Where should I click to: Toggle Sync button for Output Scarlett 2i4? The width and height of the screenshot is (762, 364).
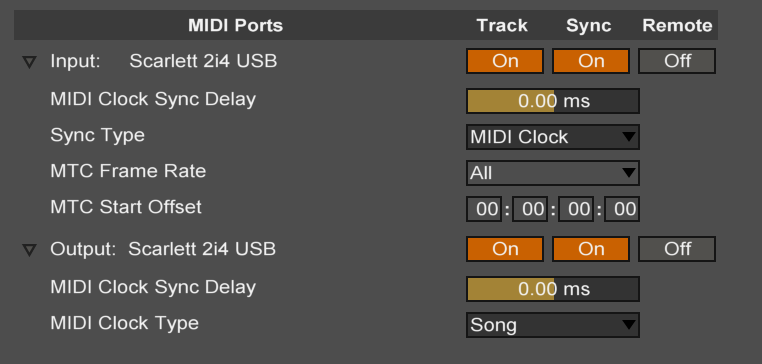coord(591,249)
